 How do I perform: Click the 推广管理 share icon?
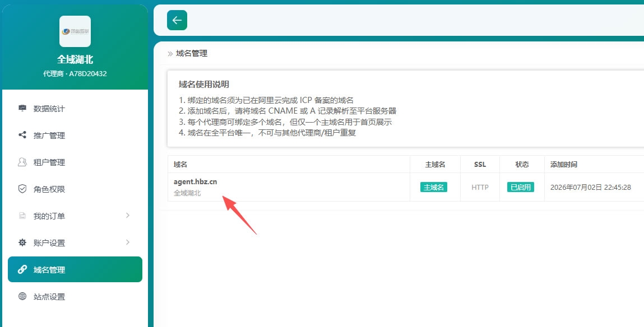pyautogui.click(x=22, y=135)
